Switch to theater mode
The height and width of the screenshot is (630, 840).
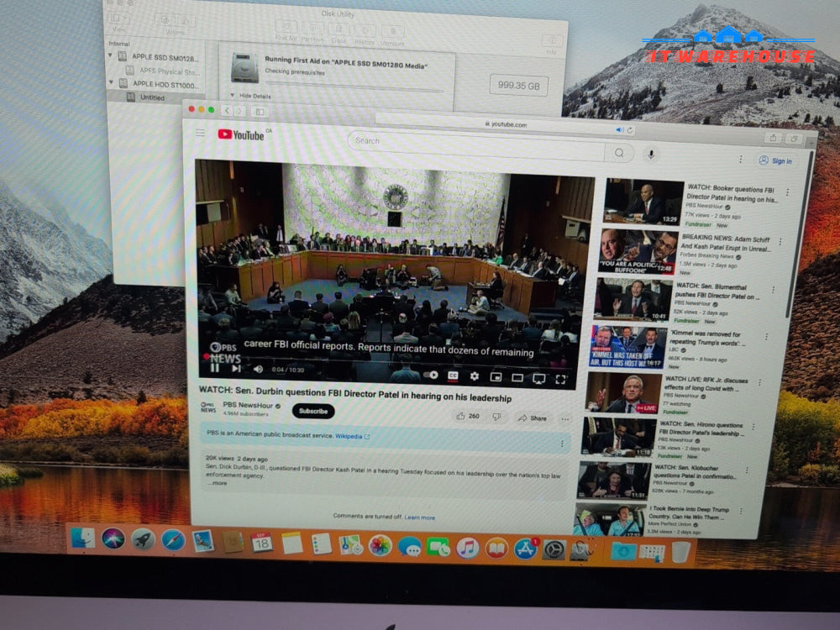[517, 378]
